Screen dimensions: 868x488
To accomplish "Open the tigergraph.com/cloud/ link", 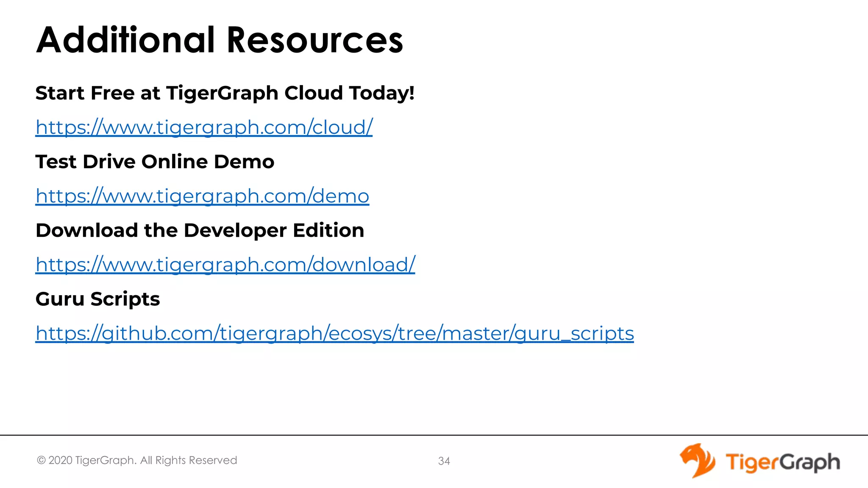I will pos(204,127).
